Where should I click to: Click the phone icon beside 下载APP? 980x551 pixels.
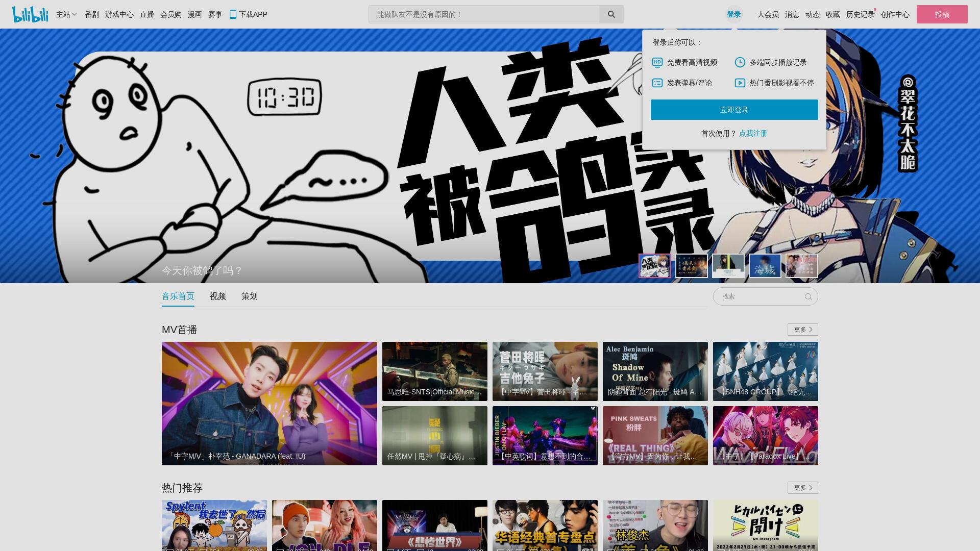[233, 14]
